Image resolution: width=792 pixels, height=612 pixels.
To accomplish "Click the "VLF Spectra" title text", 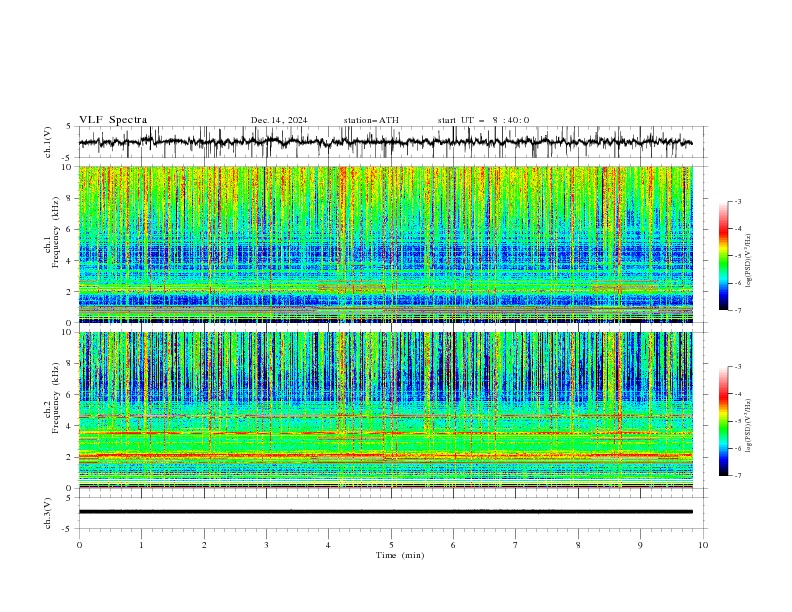I will click(x=113, y=120).
